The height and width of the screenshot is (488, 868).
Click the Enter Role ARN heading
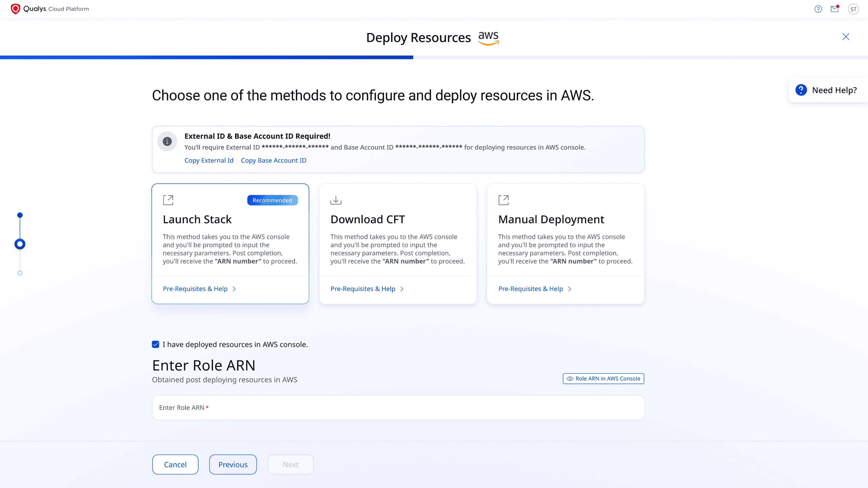(204, 365)
